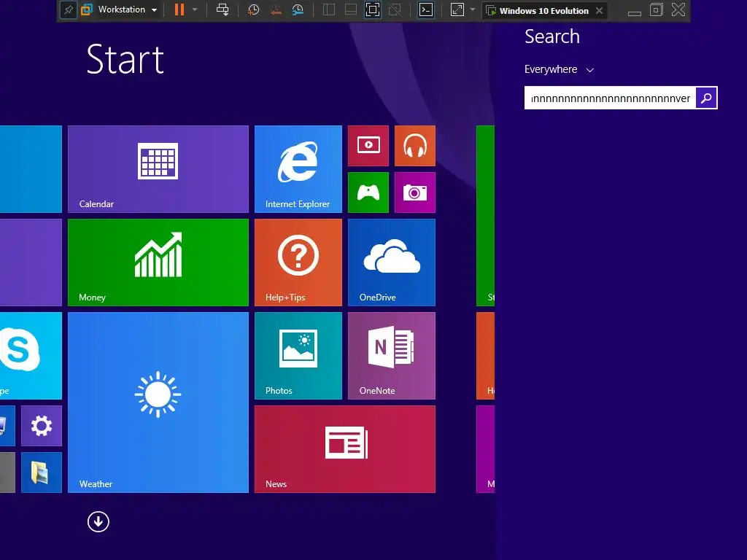Screen dimensions: 747x560
Task: Click the VMware Workstation logo icon
Action: click(x=87, y=9)
